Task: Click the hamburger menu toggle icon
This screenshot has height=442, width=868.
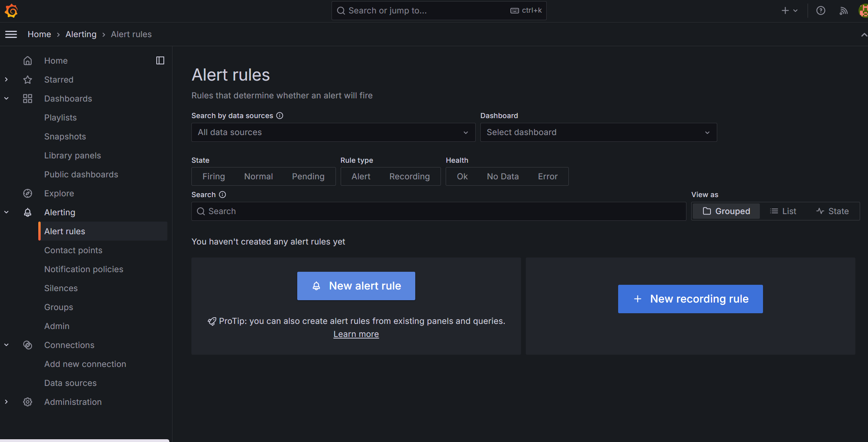Action: (11, 34)
